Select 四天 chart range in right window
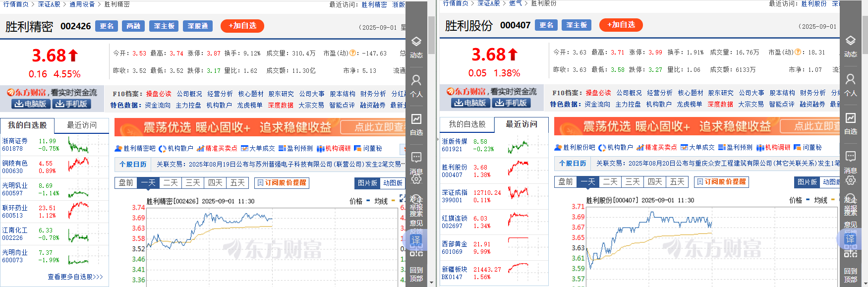 coord(655,182)
